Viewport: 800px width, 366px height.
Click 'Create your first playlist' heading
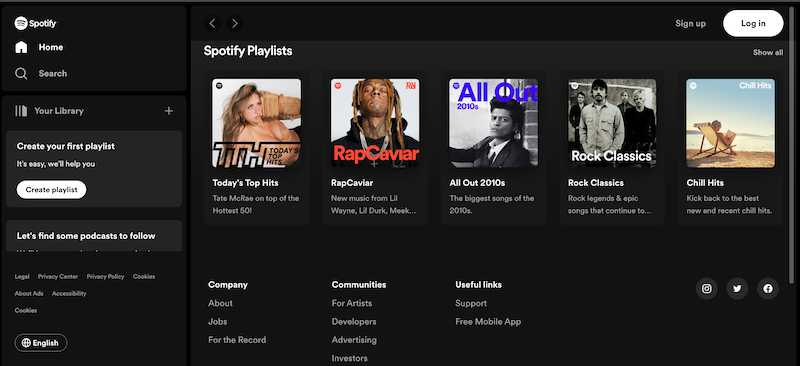66,147
